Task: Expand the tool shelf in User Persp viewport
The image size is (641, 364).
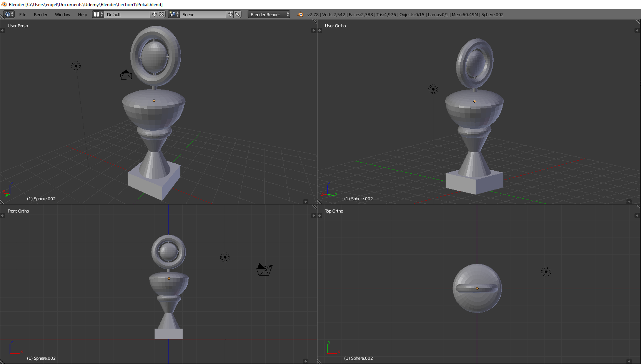Action: coord(2,30)
